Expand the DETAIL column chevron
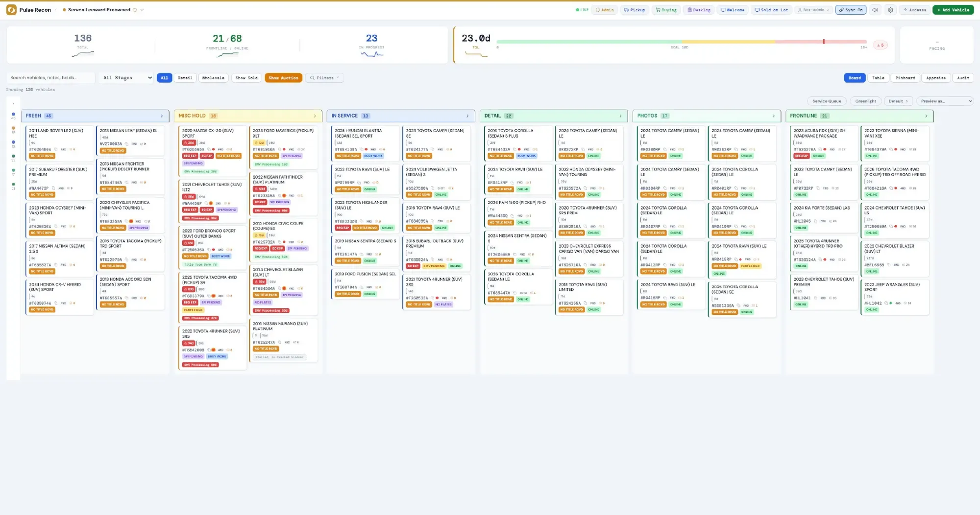 tap(620, 116)
